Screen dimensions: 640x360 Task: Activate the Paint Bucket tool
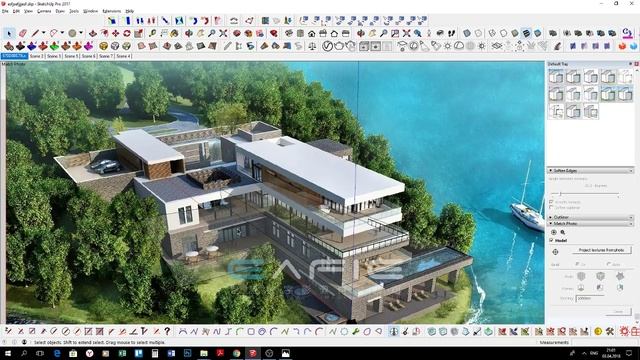tap(174, 33)
